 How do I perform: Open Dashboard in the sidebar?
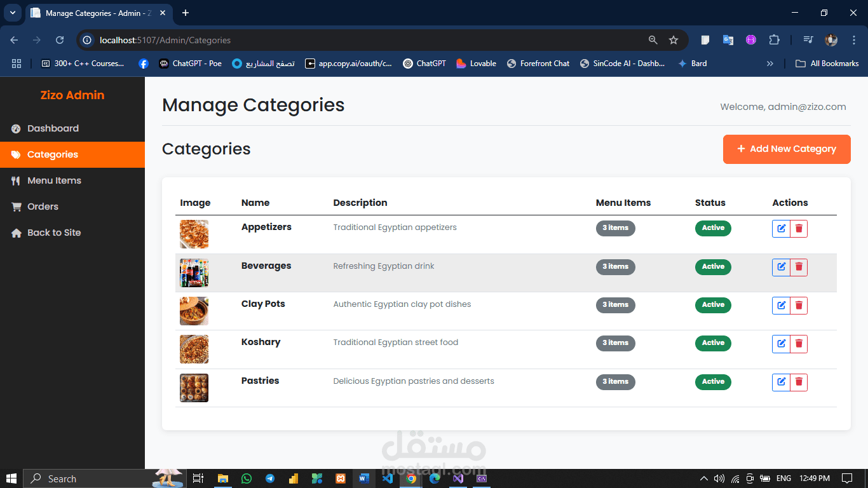pyautogui.click(x=72, y=128)
